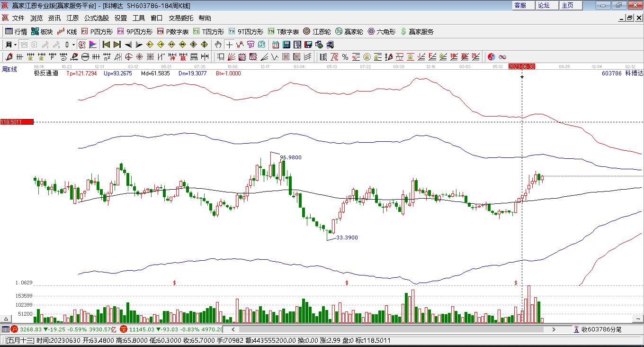Open the 9P四方形 tool
Viewport: 644px width, 347px height.
[x=135, y=32]
